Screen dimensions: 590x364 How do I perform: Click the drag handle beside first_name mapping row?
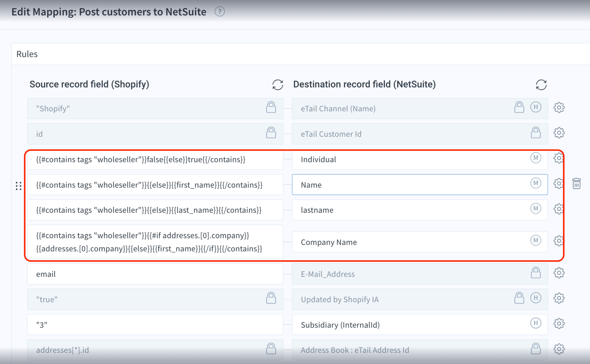(x=19, y=186)
